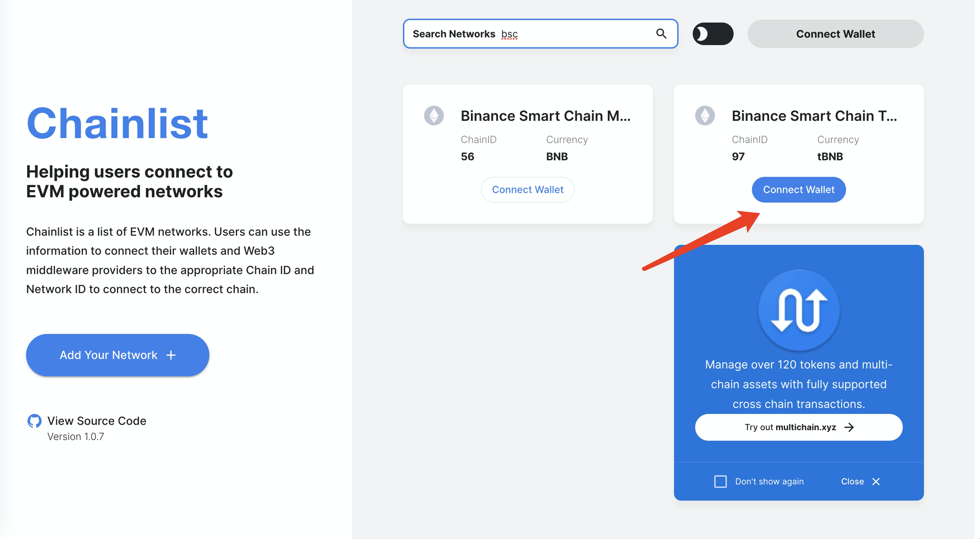Click the GitHub icon beside View Source Code
The image size is (980, 539).
tap(34, 421)
